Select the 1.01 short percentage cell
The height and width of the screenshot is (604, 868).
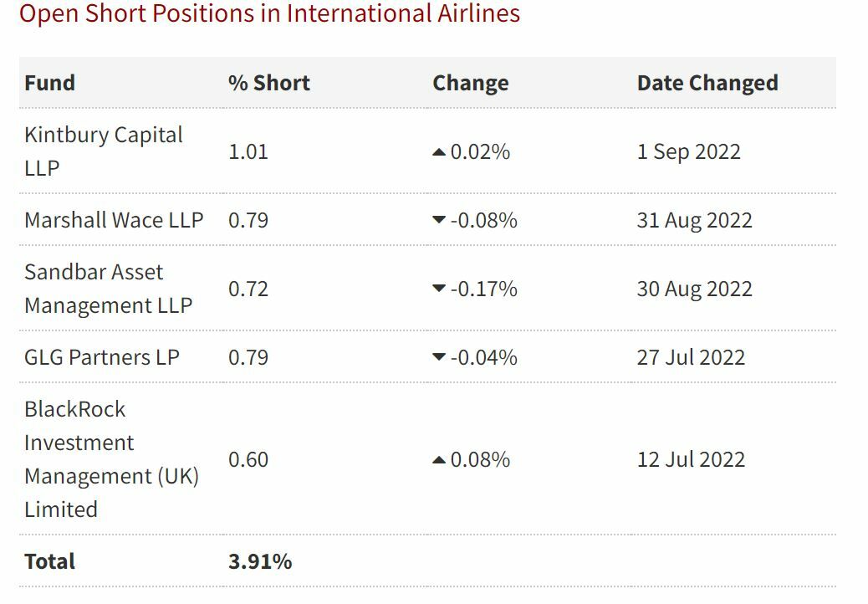point(248,151)
